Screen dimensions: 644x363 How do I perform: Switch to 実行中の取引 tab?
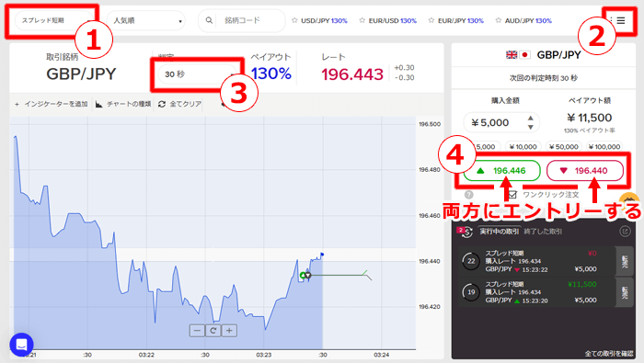[500, 232]
